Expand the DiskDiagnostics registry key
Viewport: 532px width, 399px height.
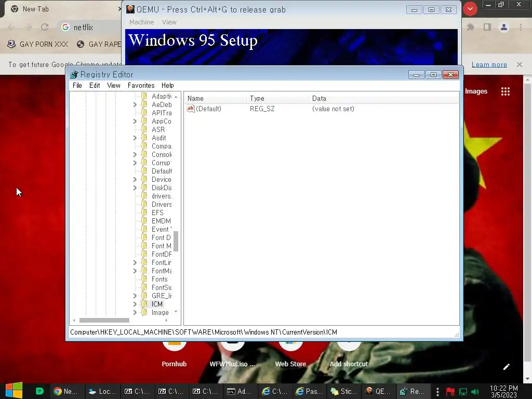(135, 188)
